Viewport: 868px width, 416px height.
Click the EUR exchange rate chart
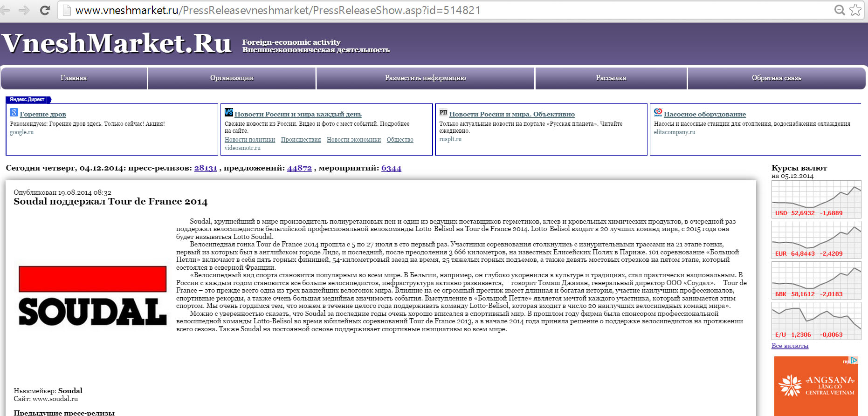[816, 239]
